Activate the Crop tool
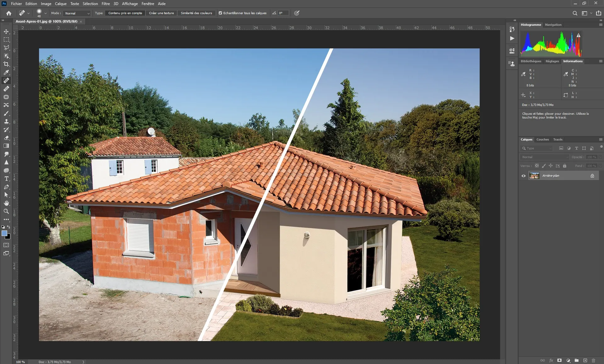Screen dimensions: 604x364 [6, 64]
